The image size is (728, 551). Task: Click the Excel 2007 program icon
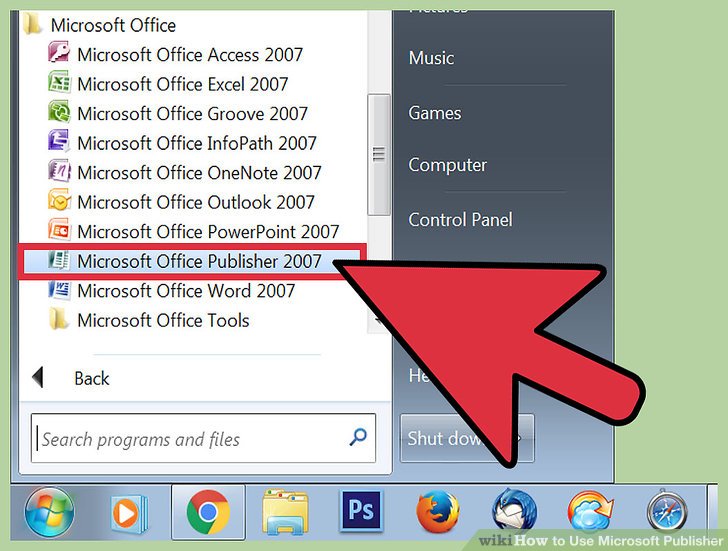tap(59, 83)
